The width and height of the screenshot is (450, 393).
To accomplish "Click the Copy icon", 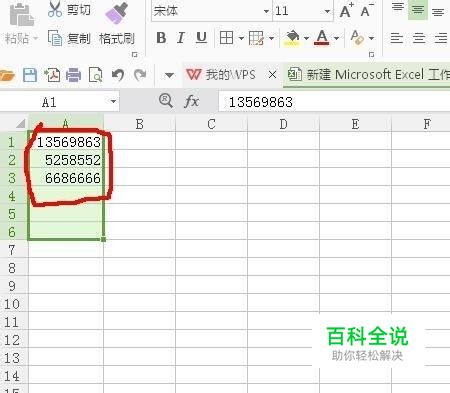I will 55,38.
